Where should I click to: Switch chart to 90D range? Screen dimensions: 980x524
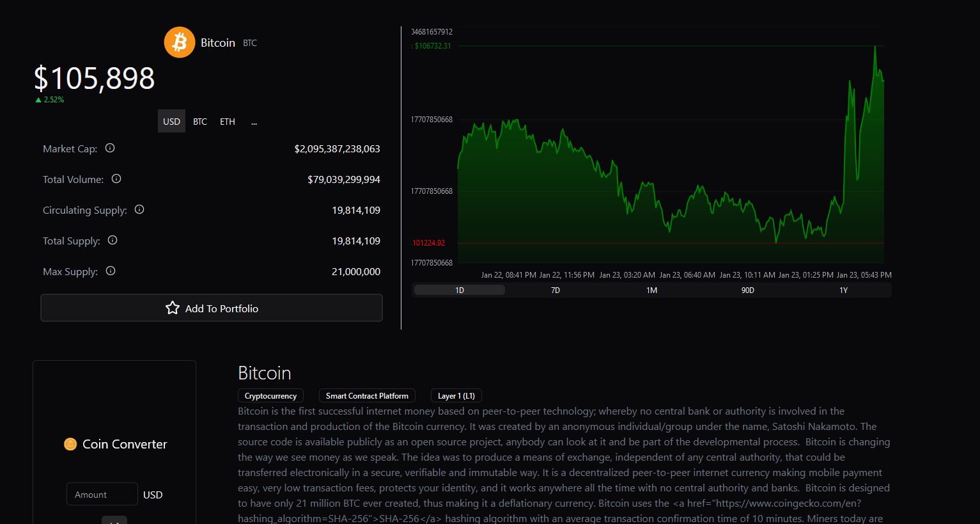(747, 290)
